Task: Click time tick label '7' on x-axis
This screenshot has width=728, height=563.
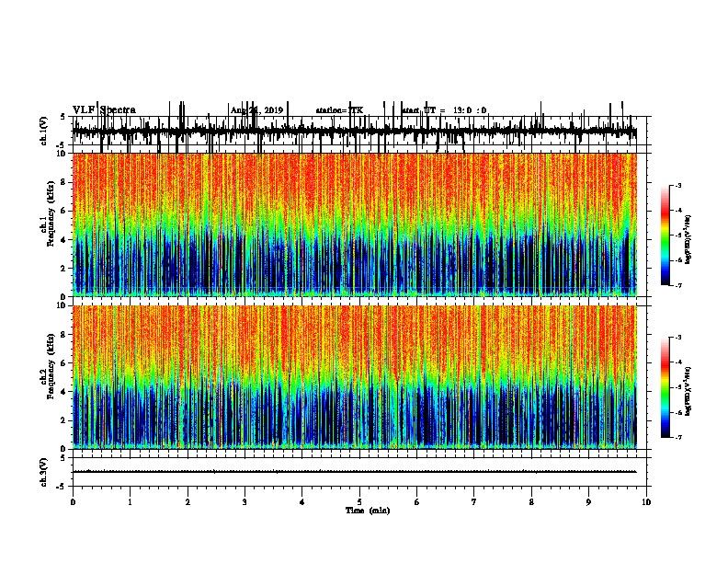Action: click(474, 502)
